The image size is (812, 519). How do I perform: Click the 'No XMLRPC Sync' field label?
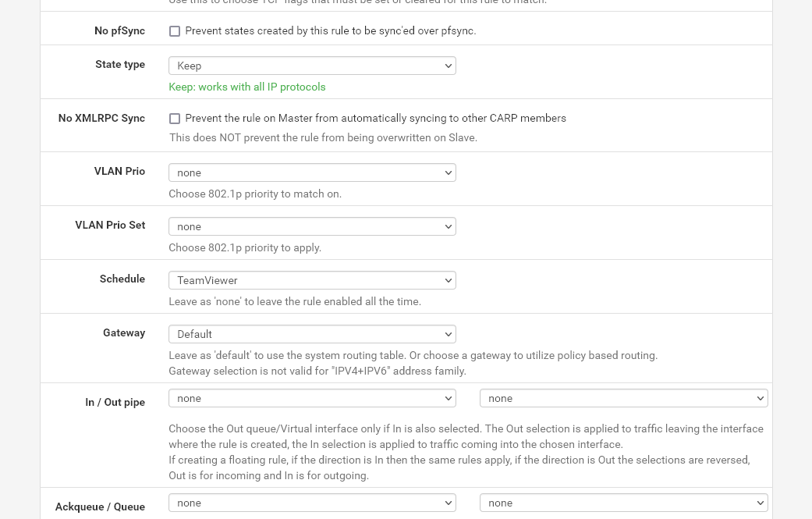tap(101, 119)
